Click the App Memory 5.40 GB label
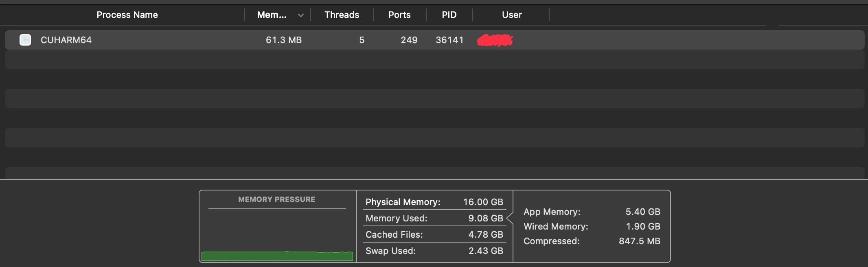This screenshot has height=267, width=868. pos(552,212)
